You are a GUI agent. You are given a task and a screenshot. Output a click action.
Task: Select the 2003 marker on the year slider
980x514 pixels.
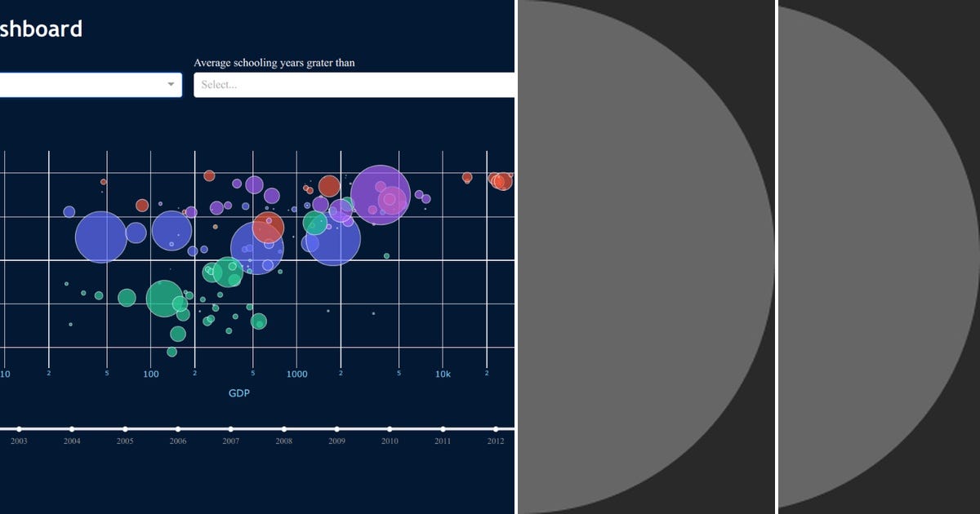(19, 428)
